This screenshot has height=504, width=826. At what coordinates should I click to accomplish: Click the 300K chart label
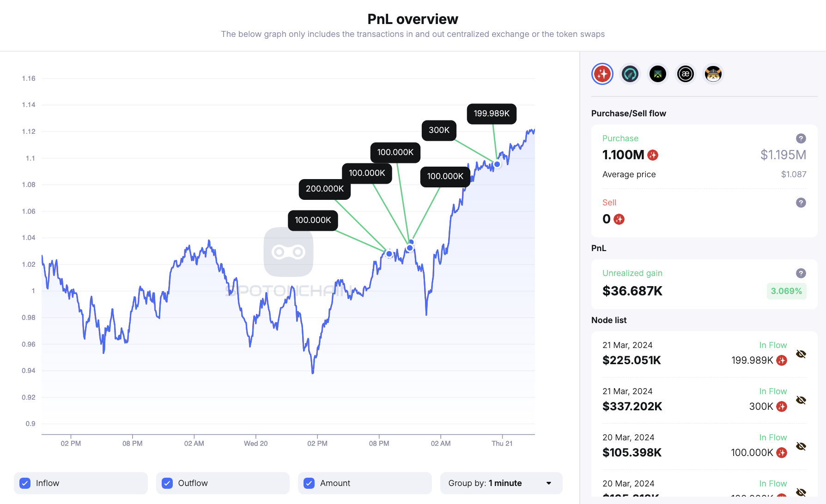439,130
